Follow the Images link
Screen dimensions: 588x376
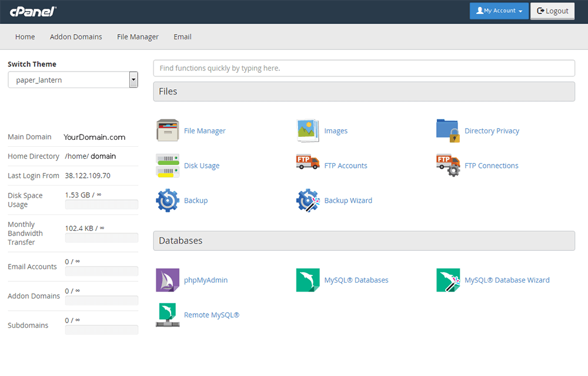pyautogui.click(x=336, y=130)
